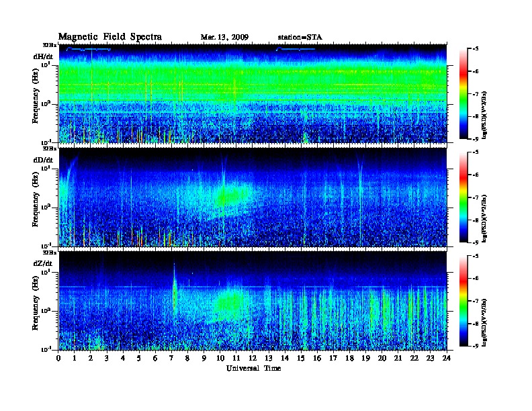This screenshot has height=411, width=532.
Task: Click the '-9' value on the dH/dt color scale
Action: tap(475, 139)
